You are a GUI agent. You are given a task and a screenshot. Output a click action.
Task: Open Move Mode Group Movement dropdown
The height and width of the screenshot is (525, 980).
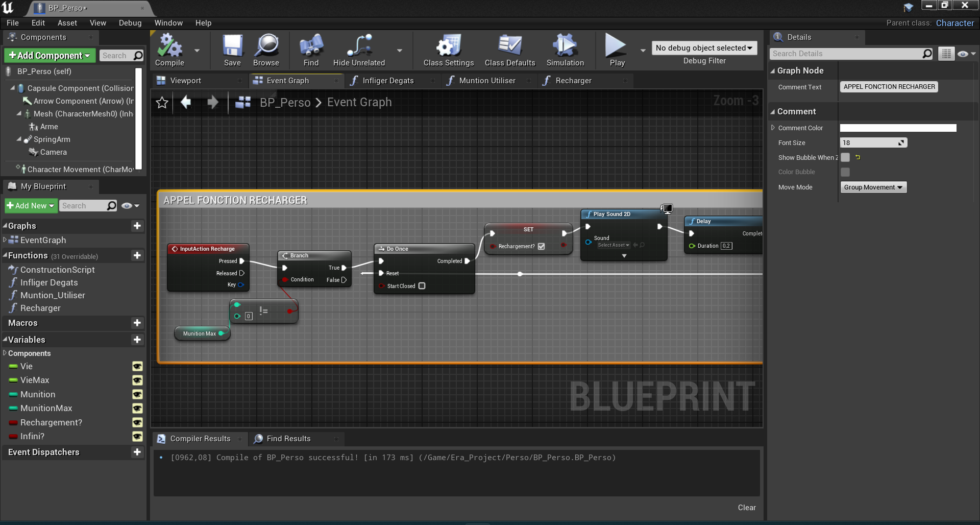[873, 187]
